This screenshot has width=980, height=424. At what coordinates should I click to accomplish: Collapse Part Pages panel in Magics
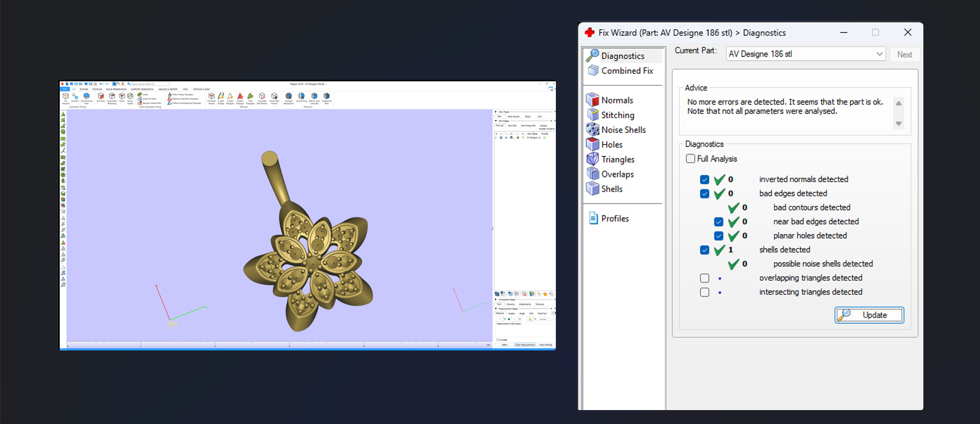pos(496,121)
